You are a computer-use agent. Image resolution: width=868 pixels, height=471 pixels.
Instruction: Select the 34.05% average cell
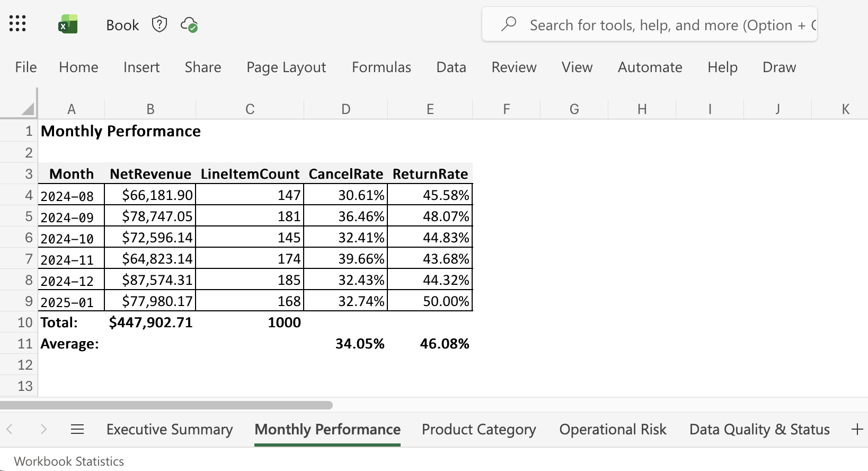pyautogui.click(x=346, y=343)
